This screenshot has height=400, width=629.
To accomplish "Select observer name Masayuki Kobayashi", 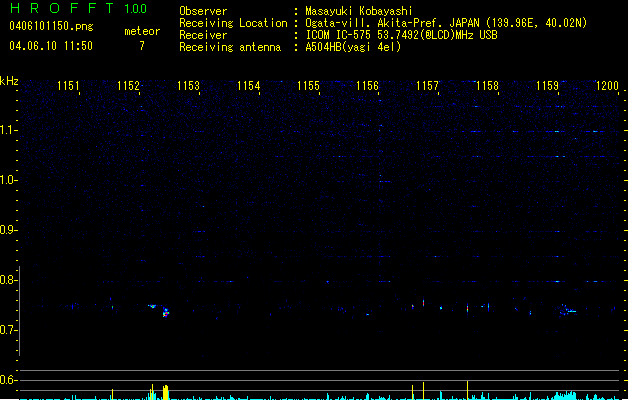I will coord(359,11).
